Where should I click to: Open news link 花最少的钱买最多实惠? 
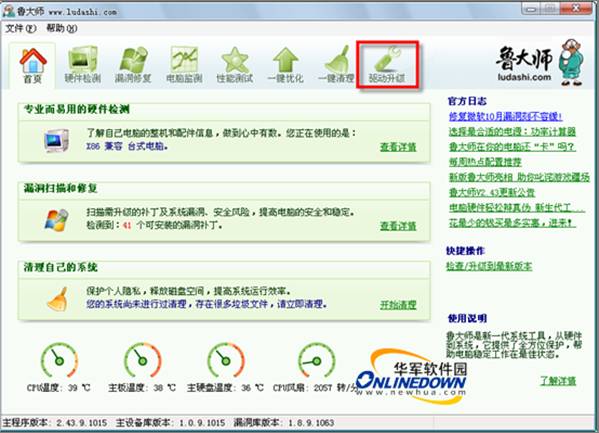point(512,222)
